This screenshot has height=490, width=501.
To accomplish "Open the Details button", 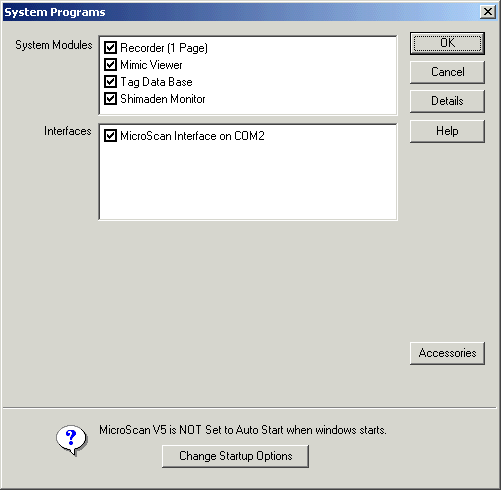I will [447, 101].
